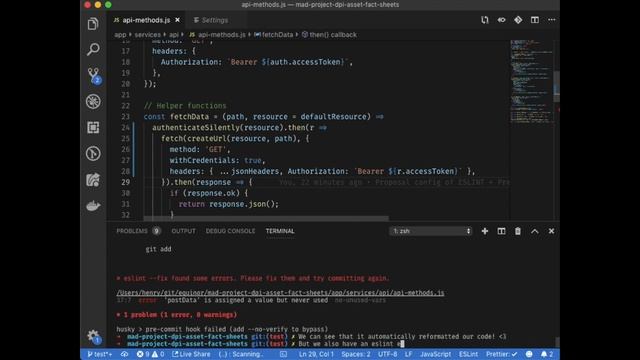Open the Manage gear menu
This screenshot has height=360, width=640.
(x=93, y=336)
